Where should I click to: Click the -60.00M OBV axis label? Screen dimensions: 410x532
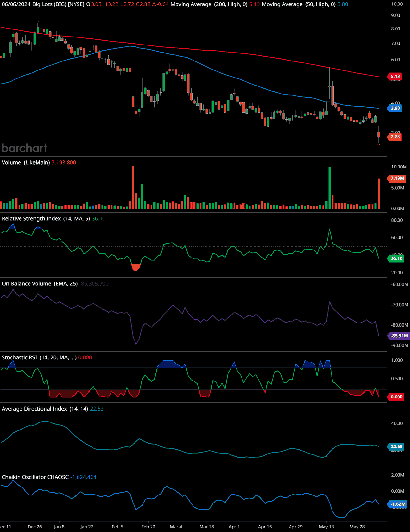399,285
